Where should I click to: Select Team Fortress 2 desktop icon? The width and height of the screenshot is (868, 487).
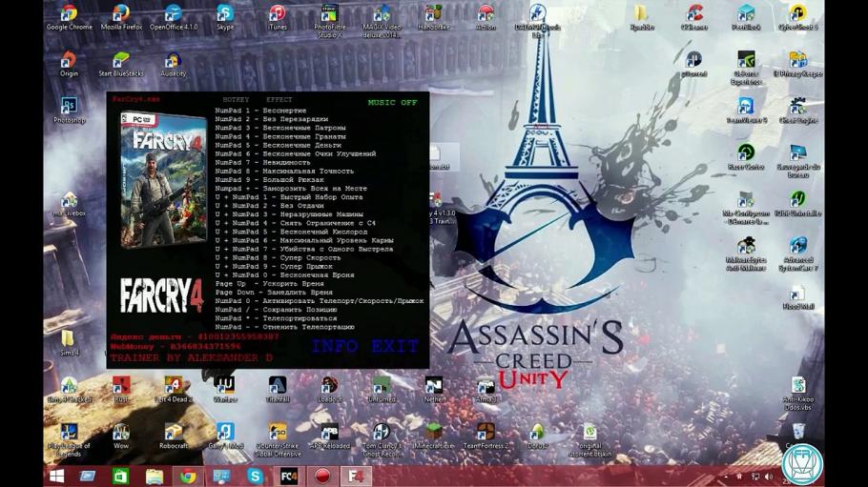pyautogui.click(x=486, y=434)
